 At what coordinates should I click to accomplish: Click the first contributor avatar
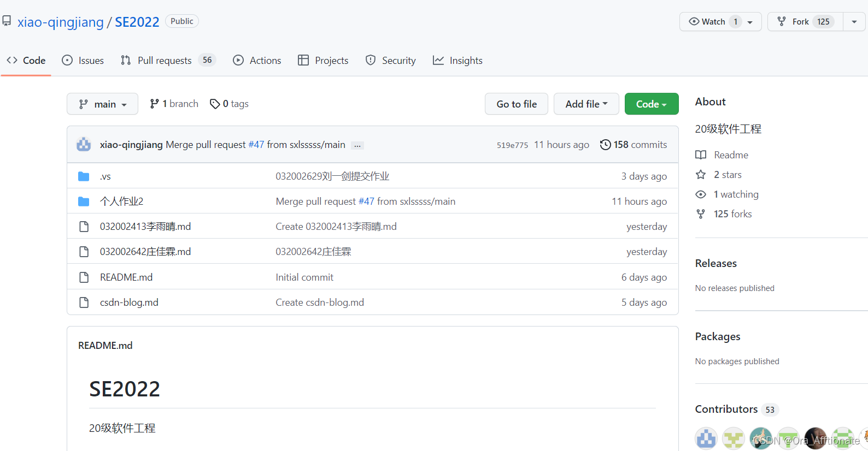[706, 438]
